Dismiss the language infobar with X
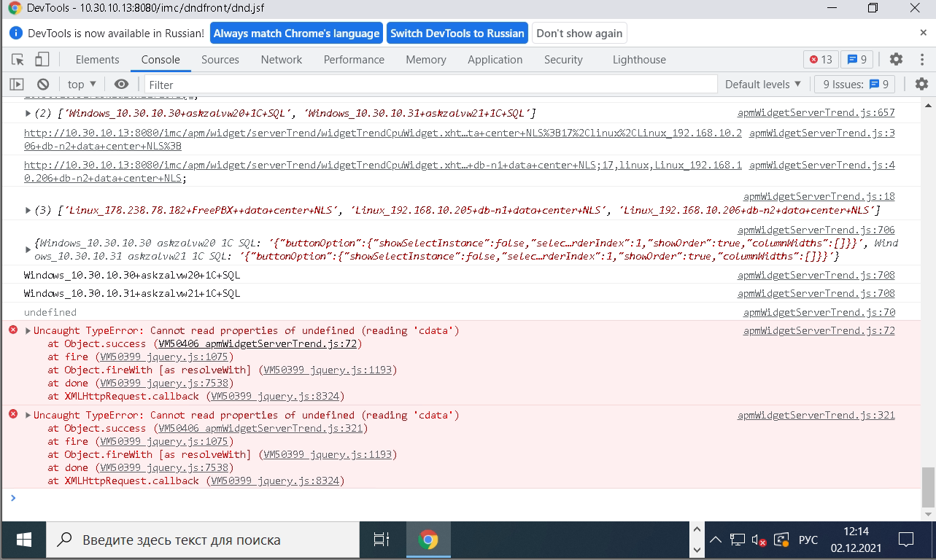 click(923, 33)
